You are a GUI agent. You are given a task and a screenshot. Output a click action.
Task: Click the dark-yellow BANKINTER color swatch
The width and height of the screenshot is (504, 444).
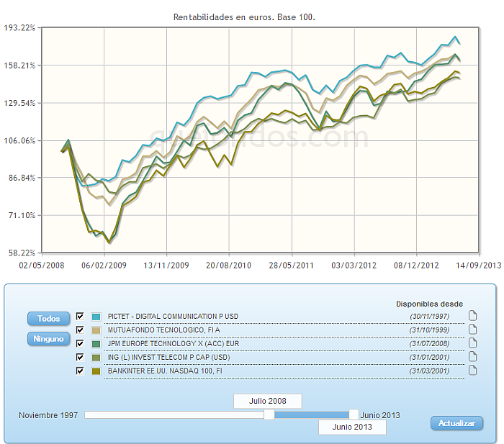coord(96,371)
